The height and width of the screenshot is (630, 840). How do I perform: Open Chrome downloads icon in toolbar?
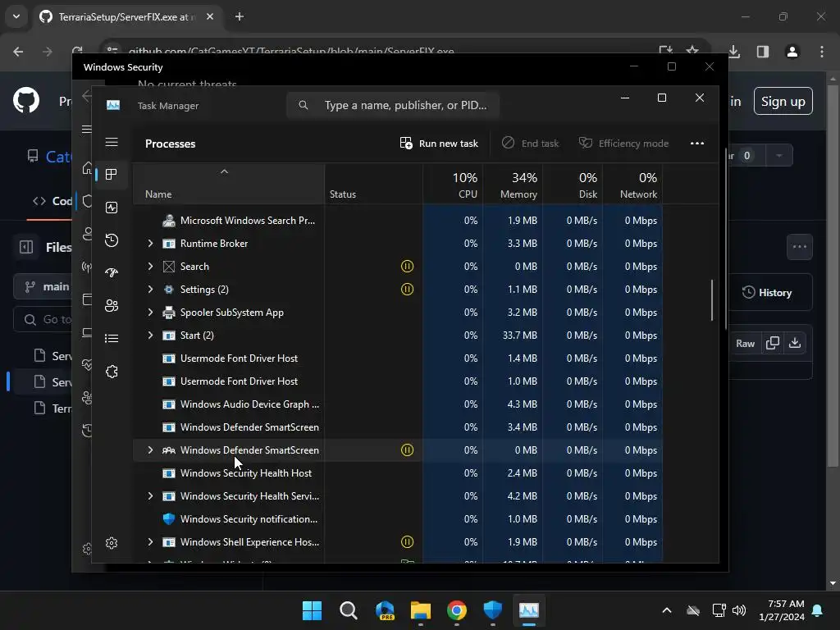(x=734, y=52)
